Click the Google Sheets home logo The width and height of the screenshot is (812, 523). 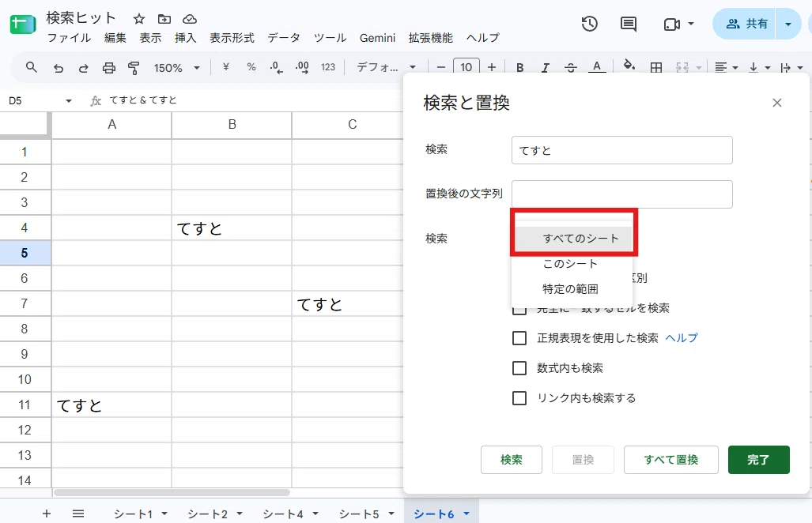[x=23, y=24]
